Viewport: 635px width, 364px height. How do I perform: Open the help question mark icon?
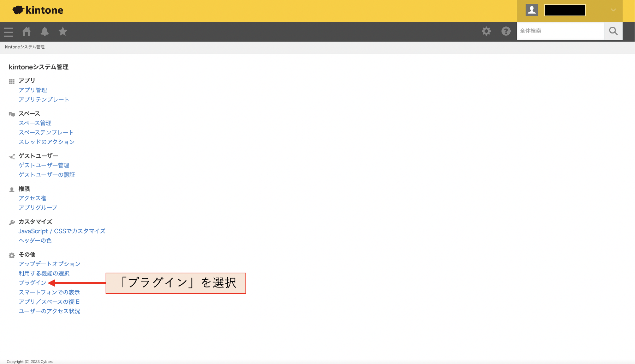pyautogui.click(x=506, y=31)
